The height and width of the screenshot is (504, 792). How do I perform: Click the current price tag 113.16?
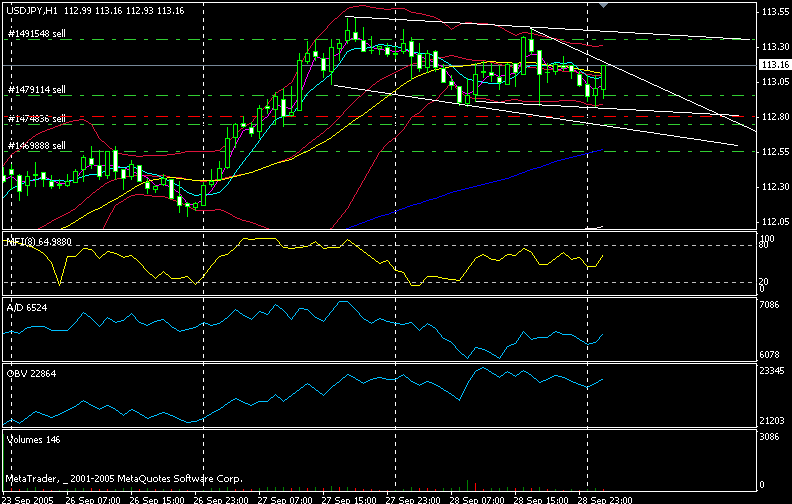coord(770,65)
